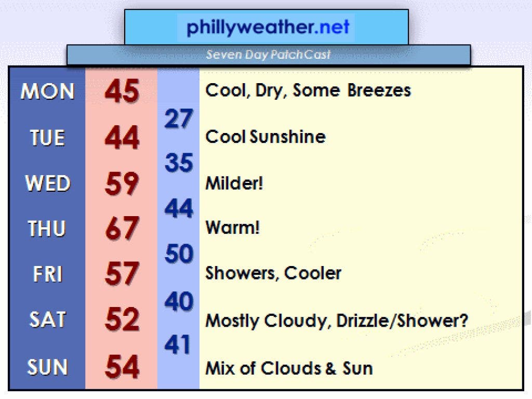Viewport: 532px width, 399px height.
Task: Select the FRI day label
Action: click(47, 274)
